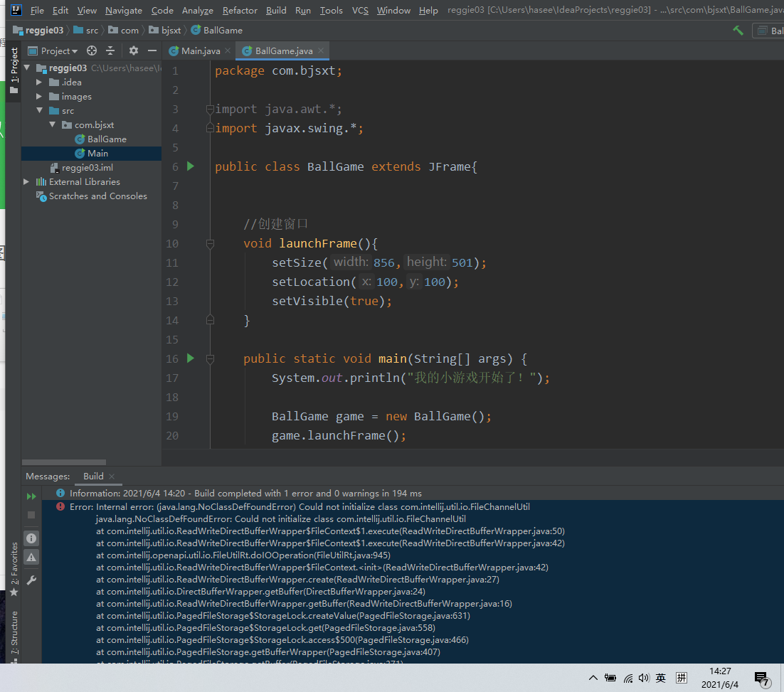Expand the images folder

pyautogui.click(x=39, y=96)
